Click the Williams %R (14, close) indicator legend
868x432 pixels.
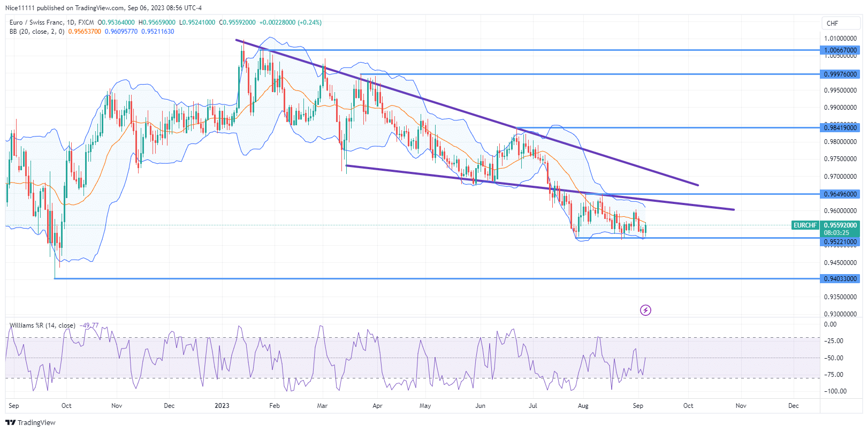[x=42, y=325]
